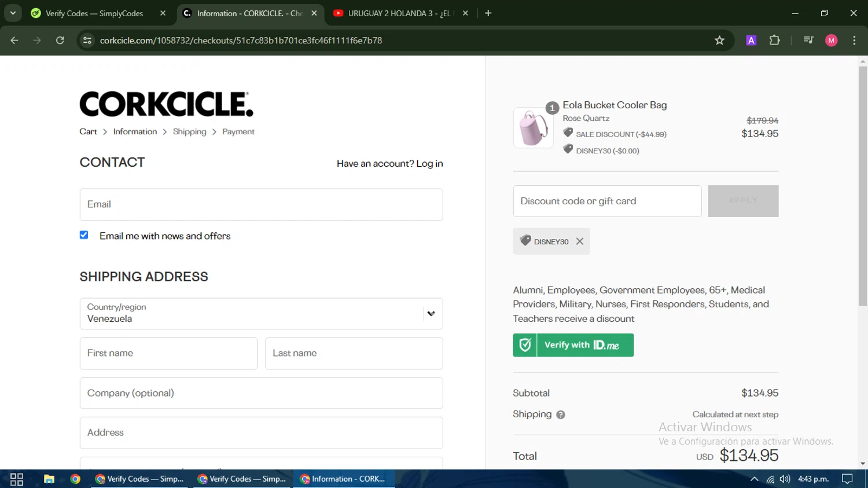The height and width of the screenshot is (488, 868).
Task: Switch to first Verify Codes taskbar window
Action: click(x=139, y=479)
